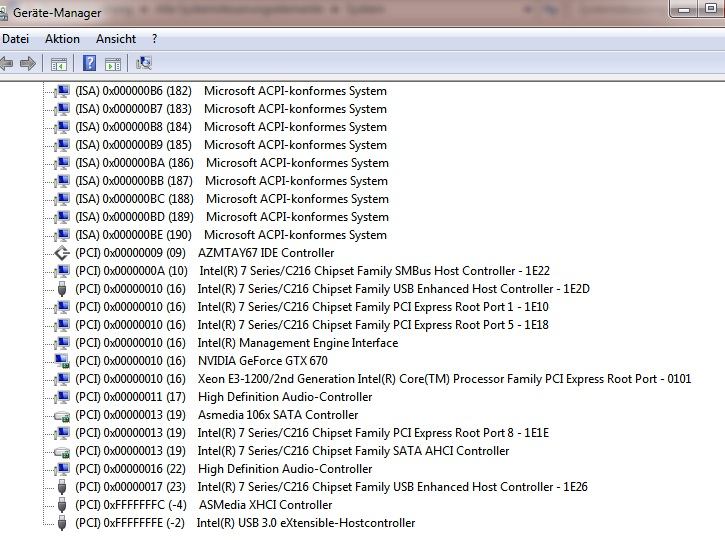
Task: Select the SMBus Host Controller - 1E22 text
Action: [375, 271]
